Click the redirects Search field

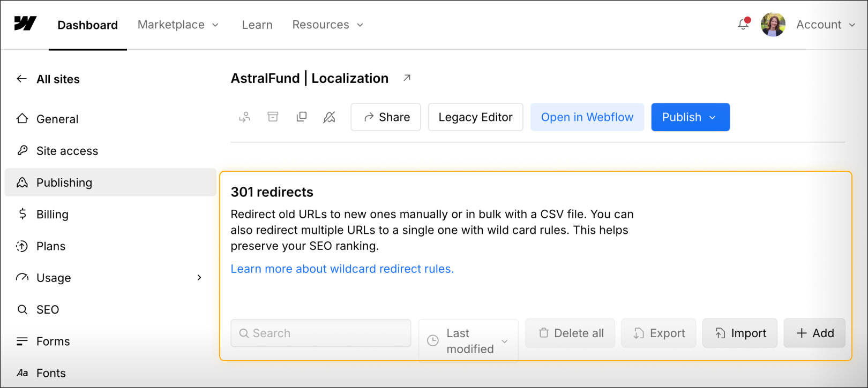pyautogui.click(x=321, y=333)
